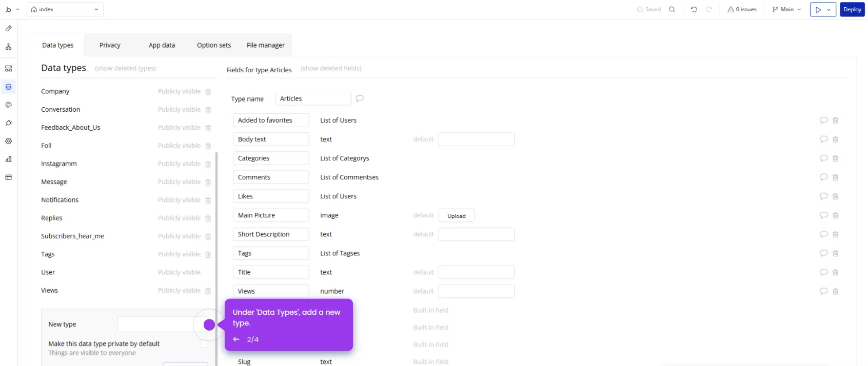This screenshot has height=366, width=868.
Task: Open the Main branch dropdown
Action: 787,9
